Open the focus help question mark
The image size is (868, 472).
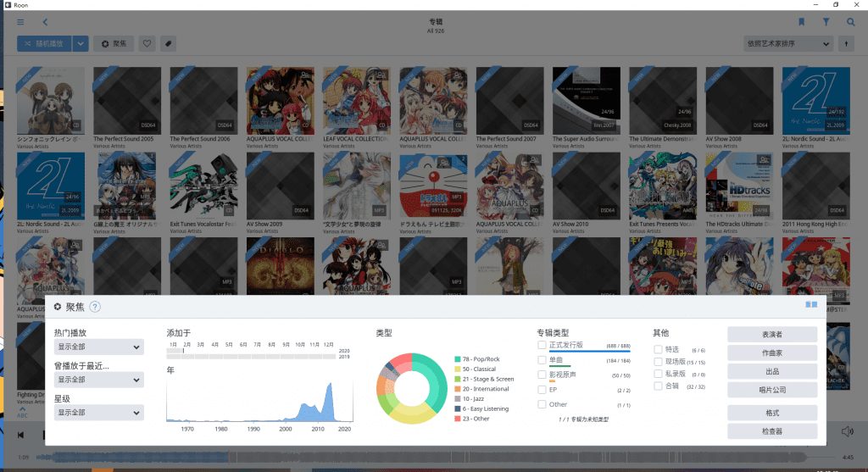pos(95,307)
